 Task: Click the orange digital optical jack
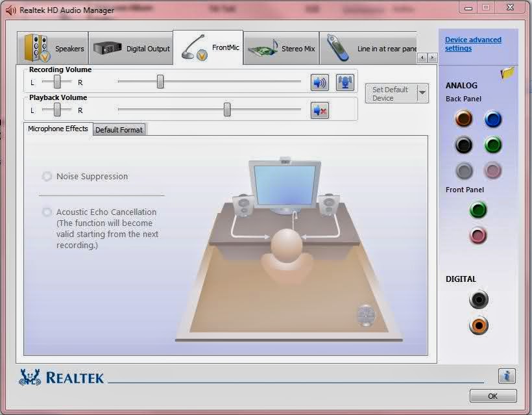(479, 325)
